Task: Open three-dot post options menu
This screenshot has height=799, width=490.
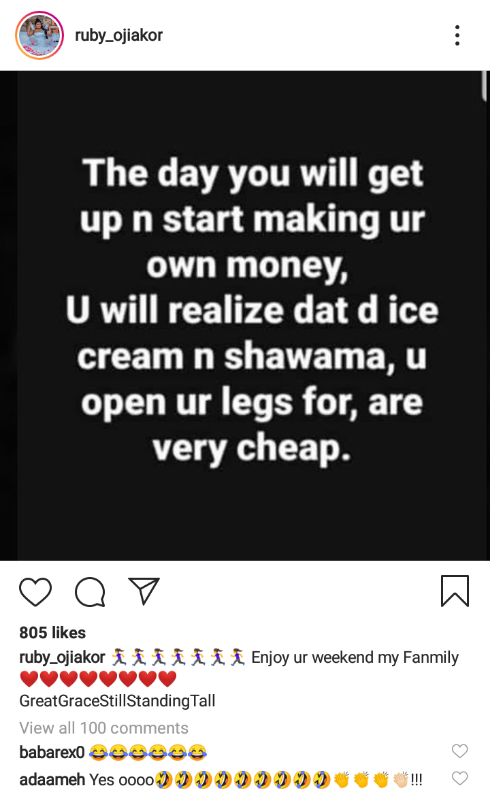Action: [x=457, y=35]
